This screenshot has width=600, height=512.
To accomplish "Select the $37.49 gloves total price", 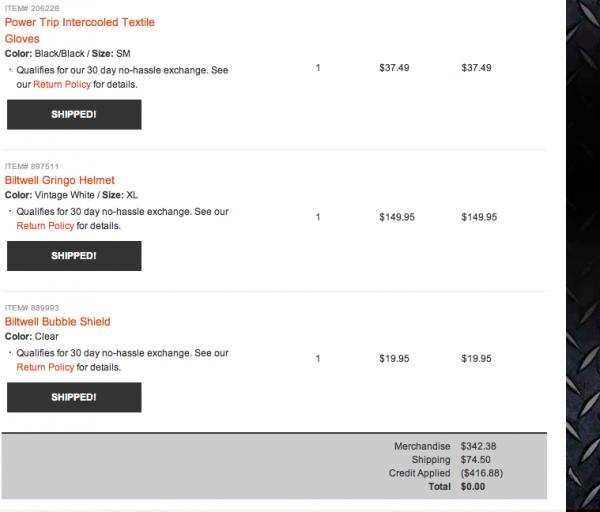I will point(476,68).
